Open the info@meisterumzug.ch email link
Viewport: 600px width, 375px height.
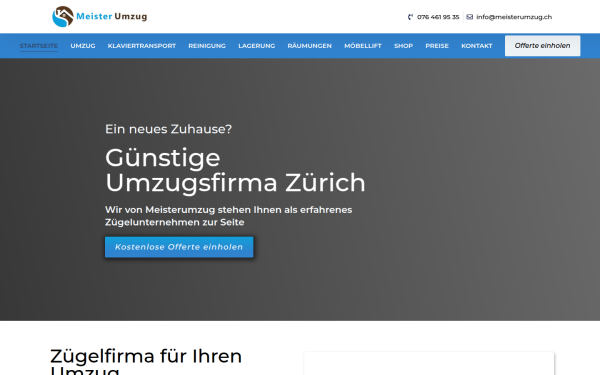click(x=514, y=17)
